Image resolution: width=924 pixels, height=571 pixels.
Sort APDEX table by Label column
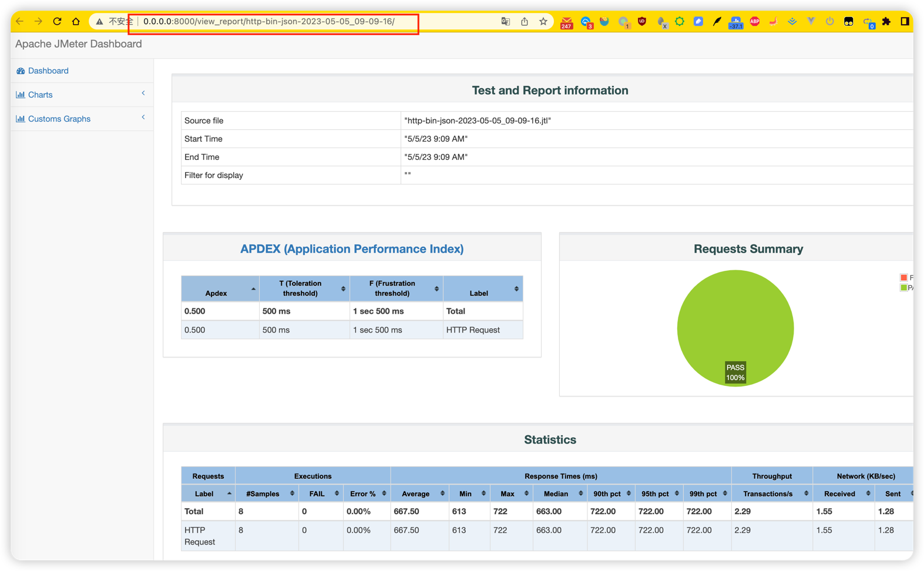483,288
